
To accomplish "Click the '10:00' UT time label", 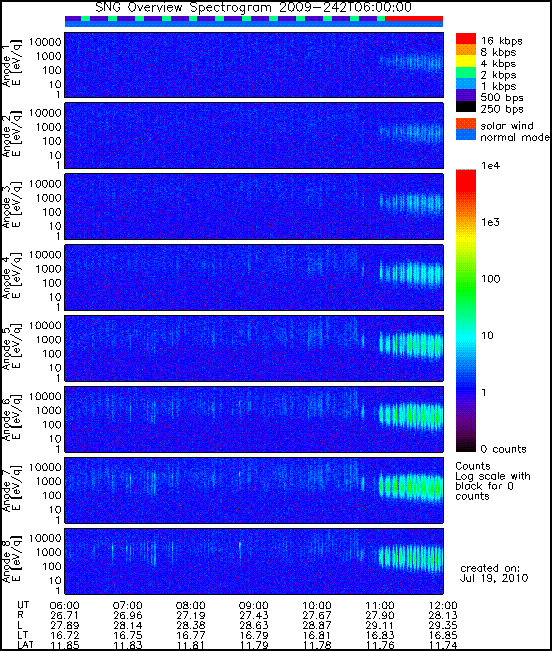I will point(317,606).
